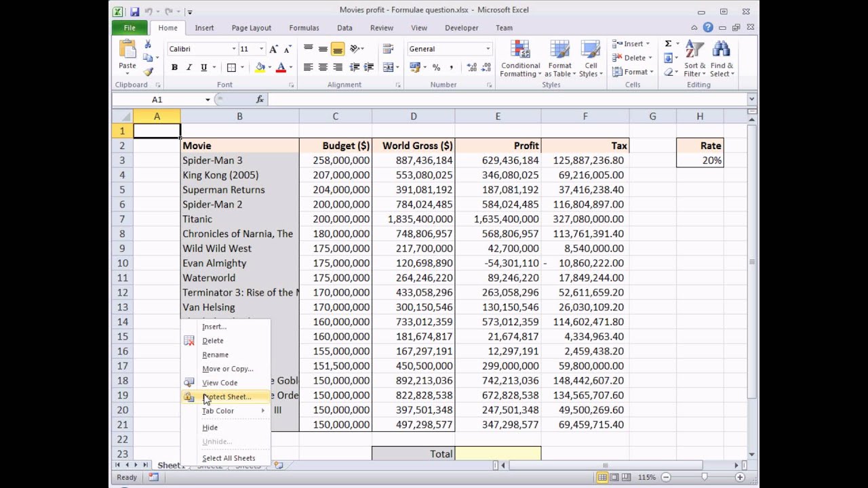
Task: Decrease decimal places
Action: click(487, 67)
